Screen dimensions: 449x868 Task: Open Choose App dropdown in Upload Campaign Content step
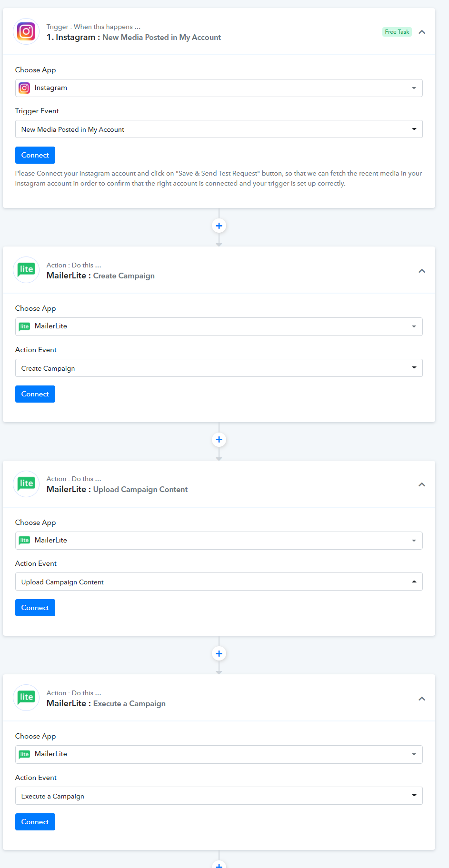point(219,541)
